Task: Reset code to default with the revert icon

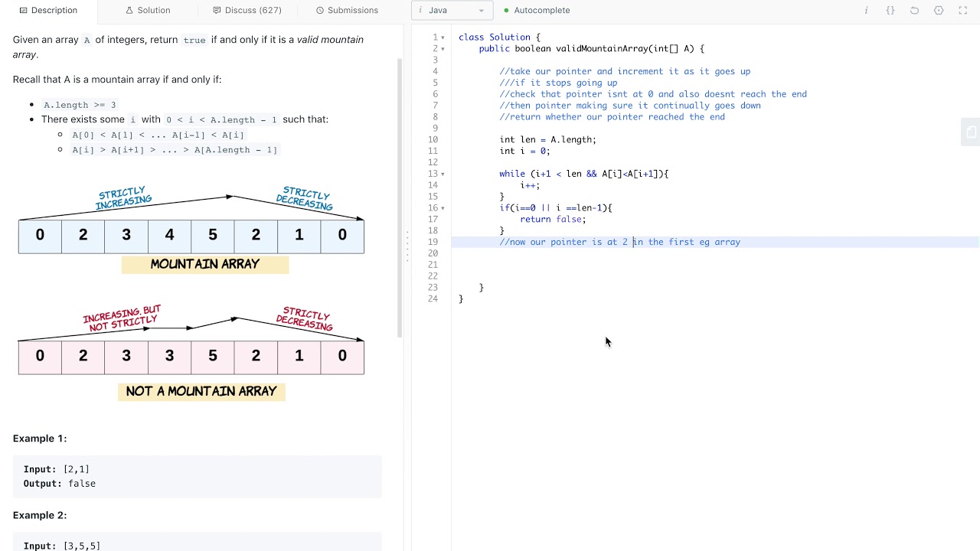Action: pos(914,11)
